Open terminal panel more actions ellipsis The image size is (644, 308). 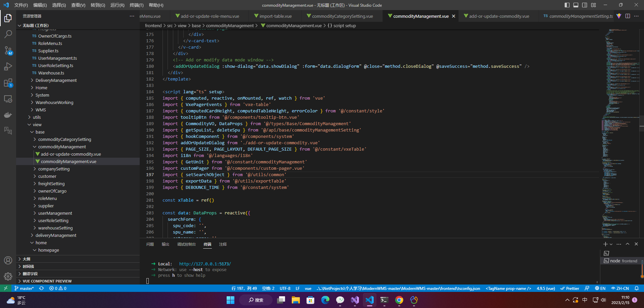click(x=619, y=244)
